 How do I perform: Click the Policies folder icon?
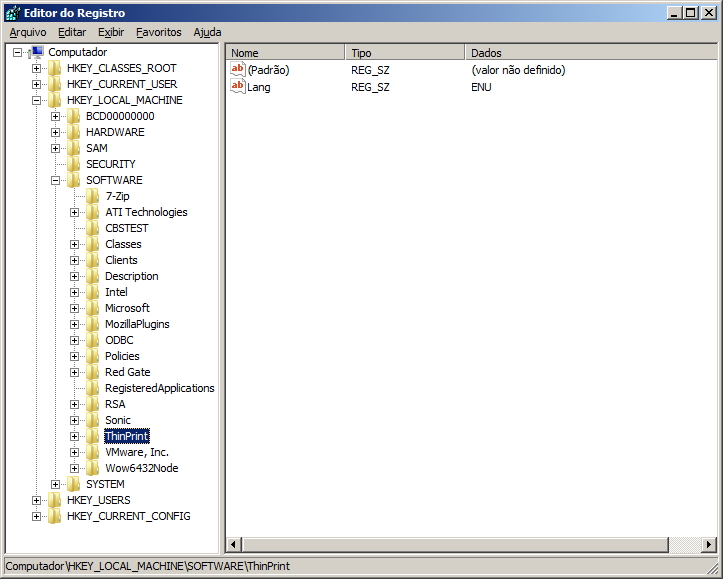92,356
